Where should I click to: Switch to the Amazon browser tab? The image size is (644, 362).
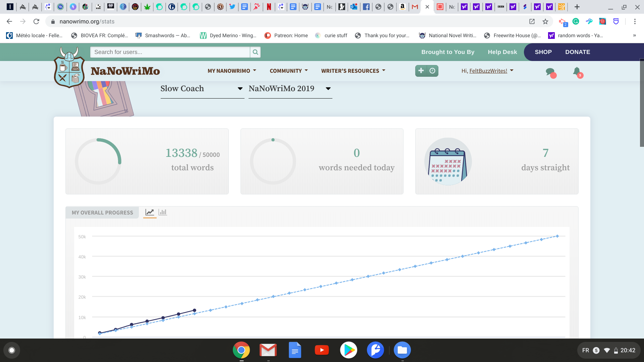(402, 7)
